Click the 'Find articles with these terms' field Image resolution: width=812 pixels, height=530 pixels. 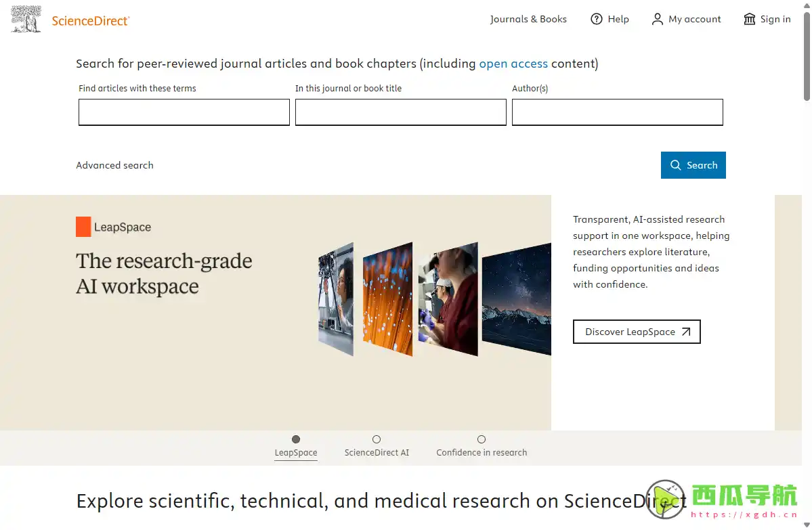pyautogui.click(x=184, y=112)
